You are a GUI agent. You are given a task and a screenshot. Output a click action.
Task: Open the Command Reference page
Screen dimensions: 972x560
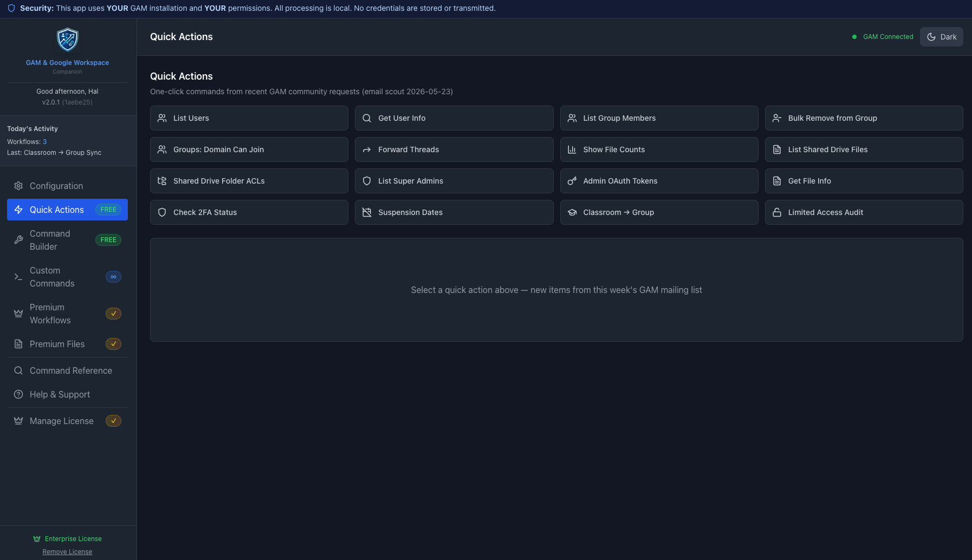pos(67,370)
